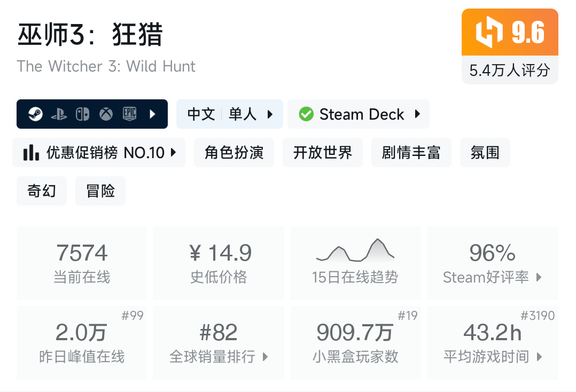Click the bar chart ranking icon
Screen dimensions: 576x392
pos(31,153)
